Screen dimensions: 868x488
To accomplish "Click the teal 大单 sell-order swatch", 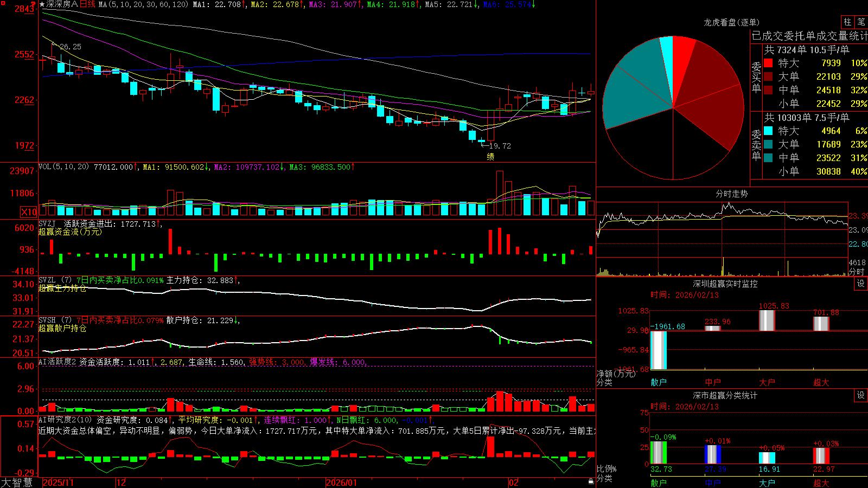I will coord(768,144).
